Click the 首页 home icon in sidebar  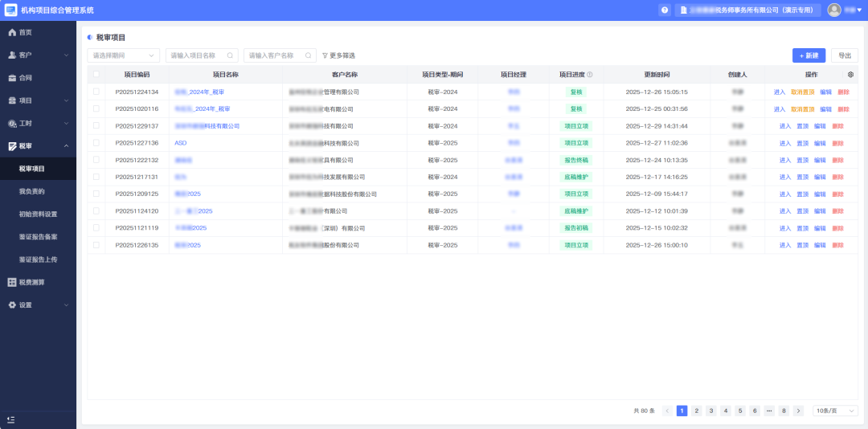pos(12,32)
